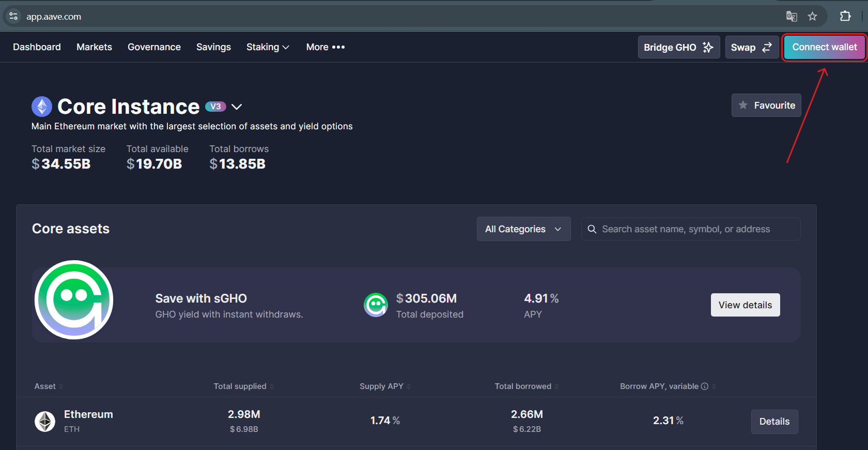Screen dimensions: 868x450
Task: Click the Ethereum asset name
Action: 88,414
